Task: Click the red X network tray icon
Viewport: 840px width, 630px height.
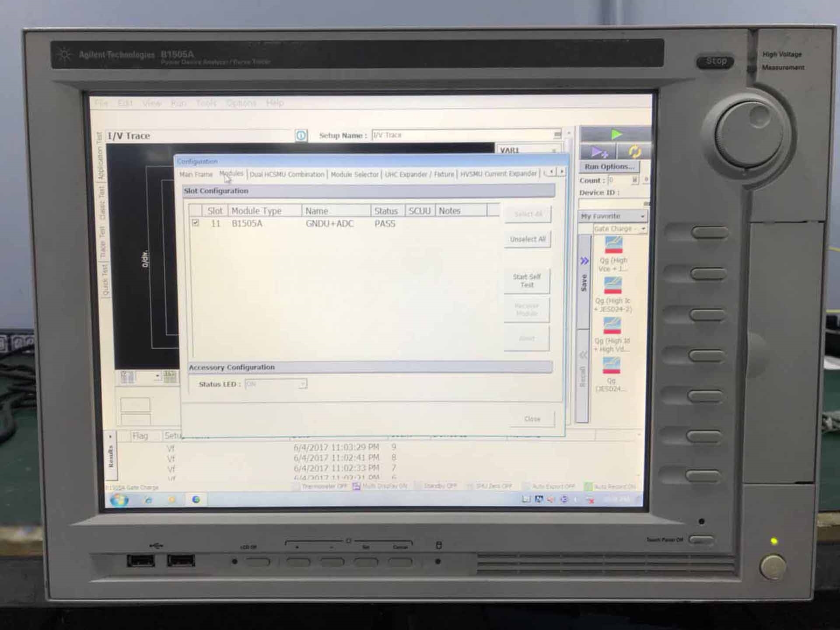Action: [590, 500]
